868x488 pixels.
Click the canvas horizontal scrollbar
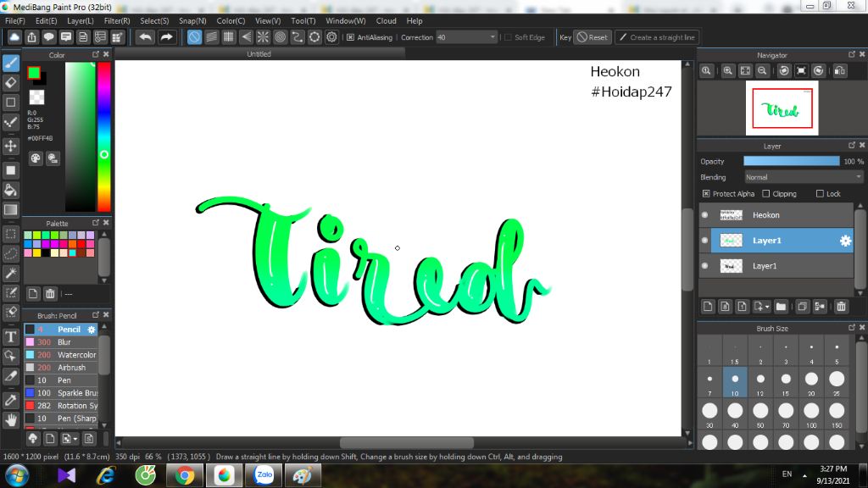[407, 443]
